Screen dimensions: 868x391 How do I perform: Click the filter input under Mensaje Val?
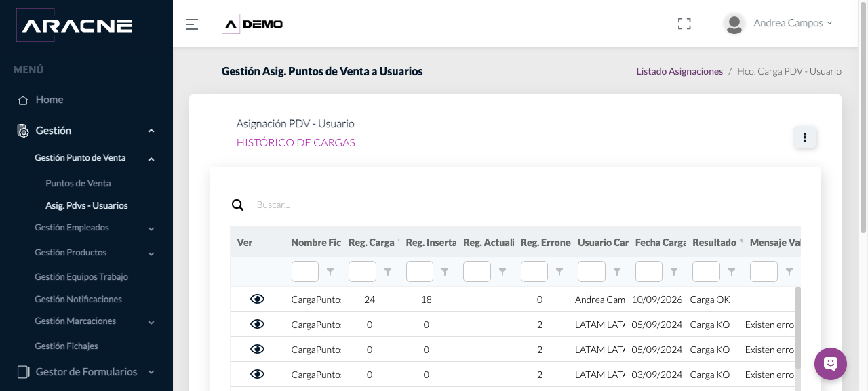(x=764, y=272)
